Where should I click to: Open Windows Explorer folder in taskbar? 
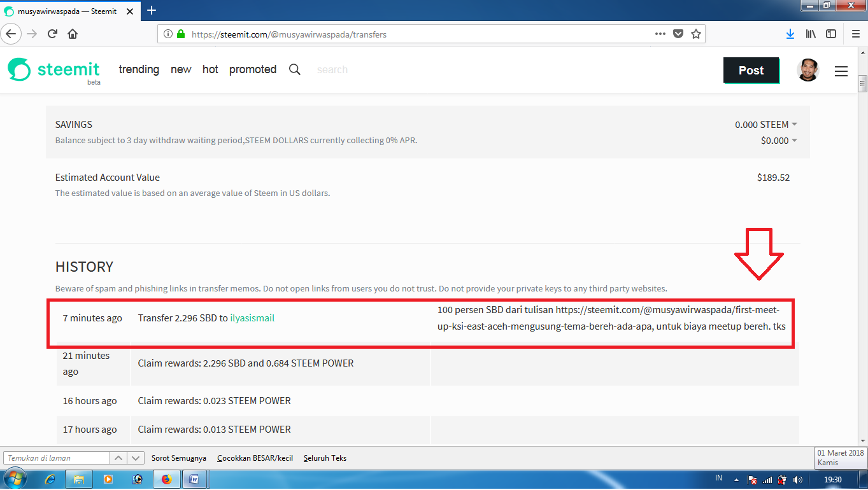pos(79,479)
